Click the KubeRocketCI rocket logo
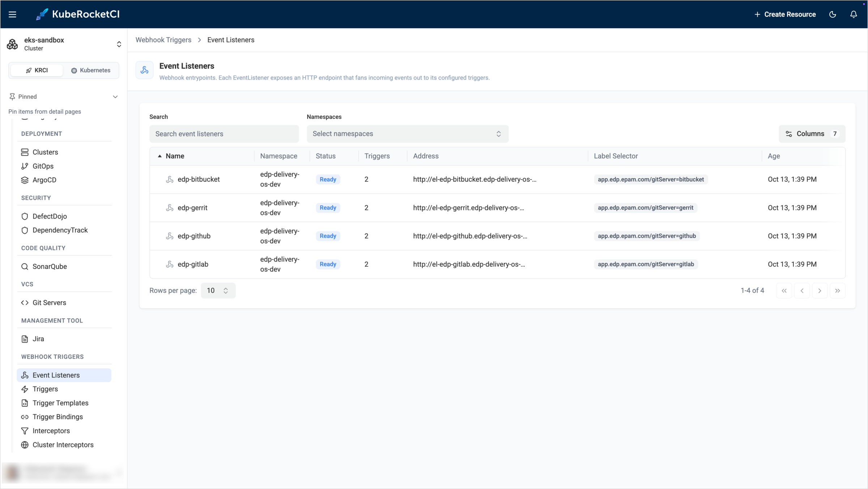The width and height of the screenshot is (868, 489). (42, 14)
